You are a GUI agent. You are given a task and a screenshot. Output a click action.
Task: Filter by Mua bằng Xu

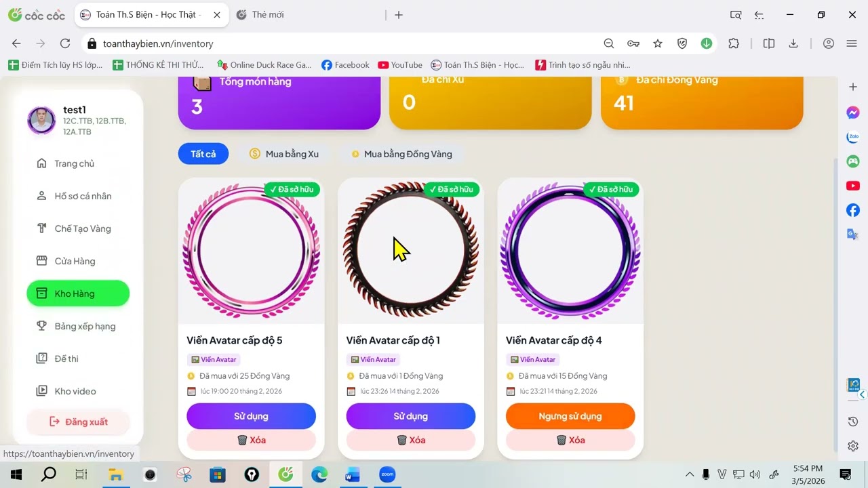283,154
